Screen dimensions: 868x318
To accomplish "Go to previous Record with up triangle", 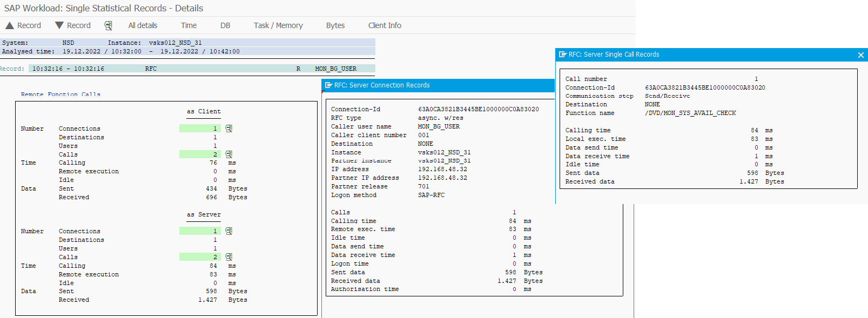I will (x=23, y=25).
